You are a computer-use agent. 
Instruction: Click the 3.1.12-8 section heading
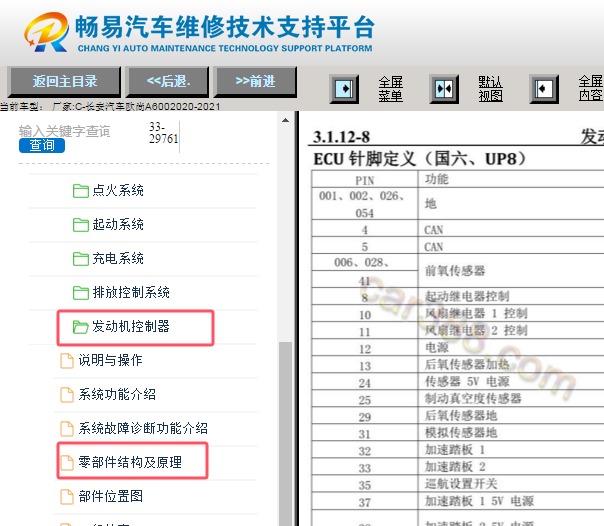pyautogui.click(x=342, y=137)
